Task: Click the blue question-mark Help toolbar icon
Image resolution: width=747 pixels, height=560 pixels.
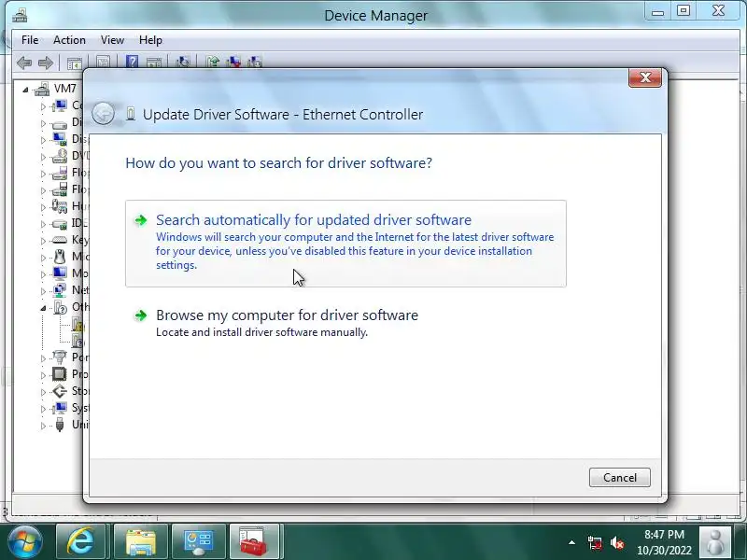Action: [132, 62]
